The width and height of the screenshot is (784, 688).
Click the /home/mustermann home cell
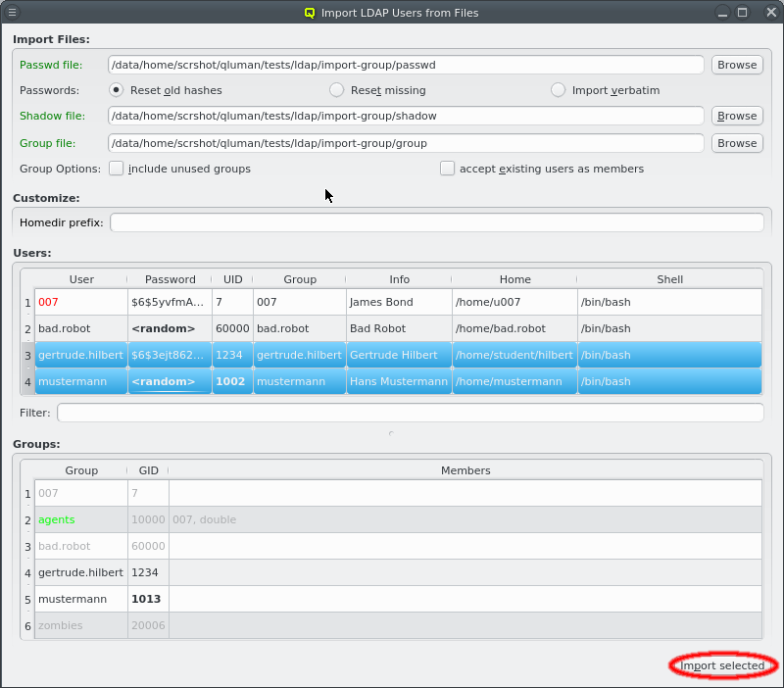[x=514, y=381]
